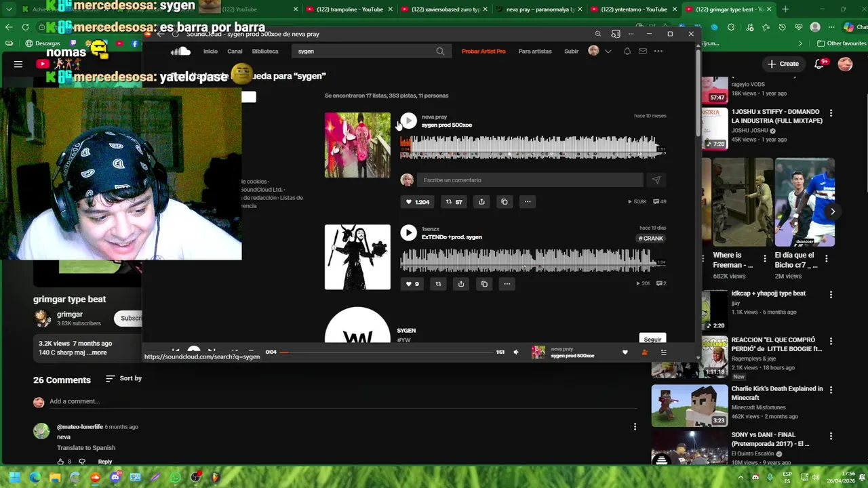Copy link of 'ExTENDo +prod. sygen' track
Viewport: 868px width, 488px height.
484,284
